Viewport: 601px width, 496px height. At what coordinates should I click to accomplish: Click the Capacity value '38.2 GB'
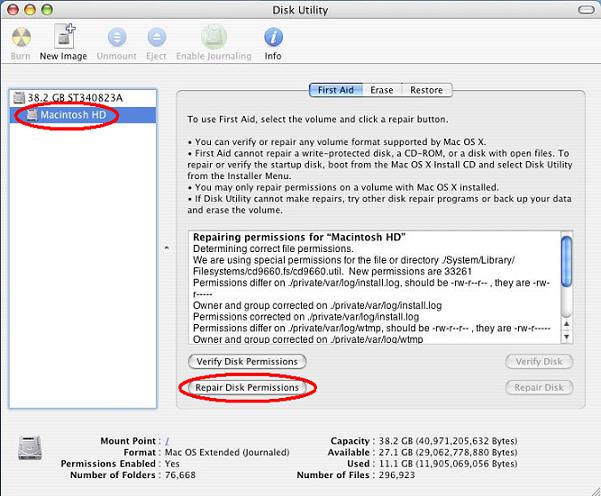click(396, 441)
